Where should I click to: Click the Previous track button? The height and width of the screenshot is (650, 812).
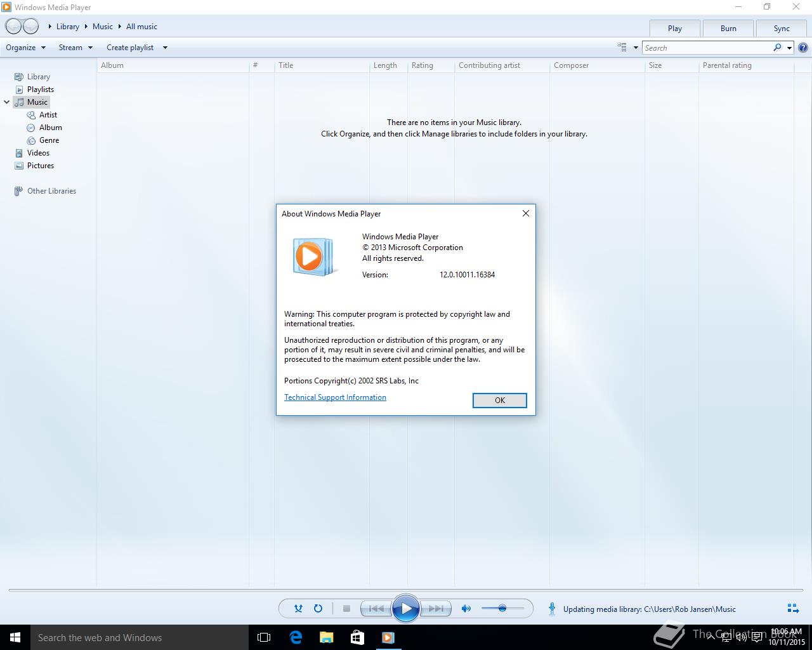tap(376, 609)
